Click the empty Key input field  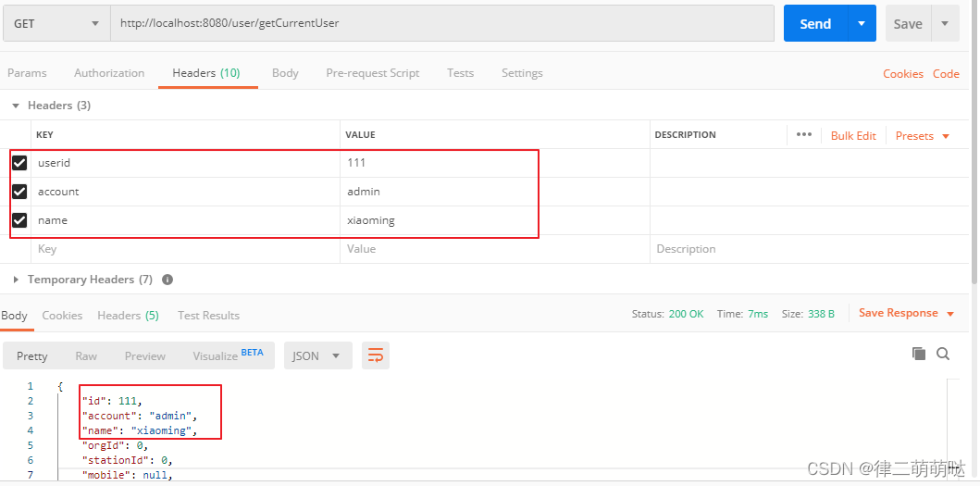[186, 249]
